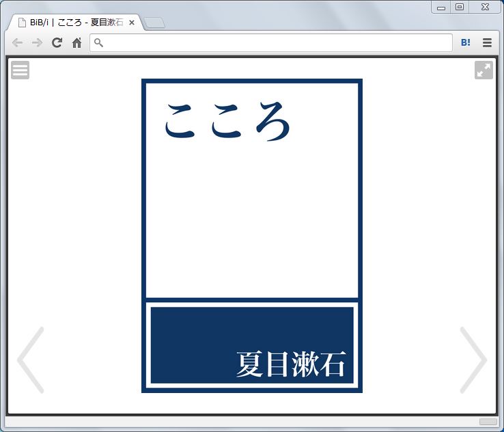Select the BiB/i こころ tab
The width and height of the screenshot is (504, 432).
[x=76, y=23]
